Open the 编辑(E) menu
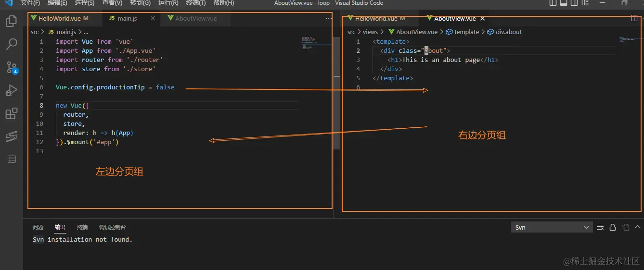 57,3
